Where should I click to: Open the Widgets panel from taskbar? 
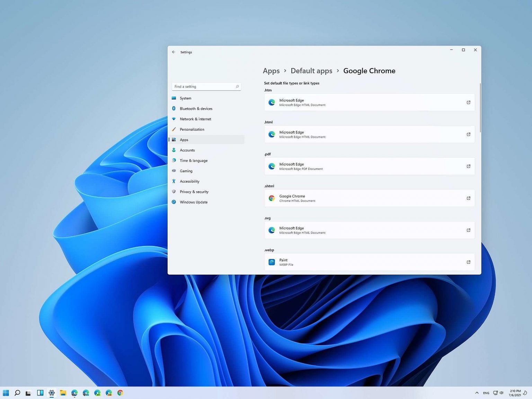pos(40,393)
